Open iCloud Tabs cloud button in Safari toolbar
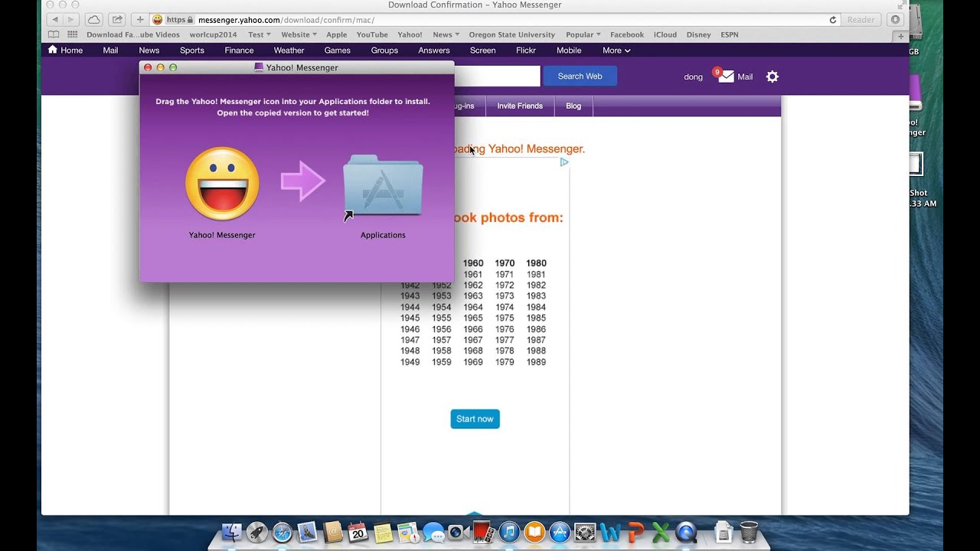Screen dimensions: 980x551 [93, 20]
